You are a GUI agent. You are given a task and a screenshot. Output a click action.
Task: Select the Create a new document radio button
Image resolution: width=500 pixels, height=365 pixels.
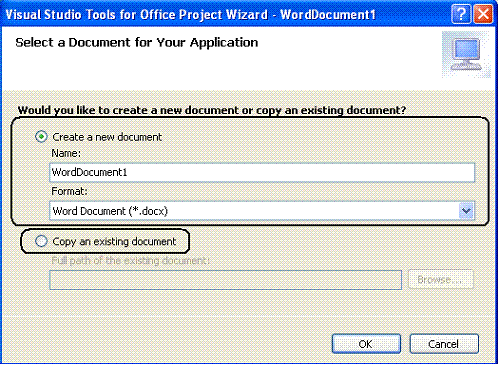coord(41,137)
